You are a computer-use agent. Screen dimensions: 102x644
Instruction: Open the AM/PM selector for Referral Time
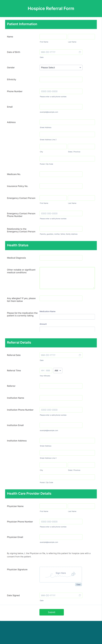[58, 371]
